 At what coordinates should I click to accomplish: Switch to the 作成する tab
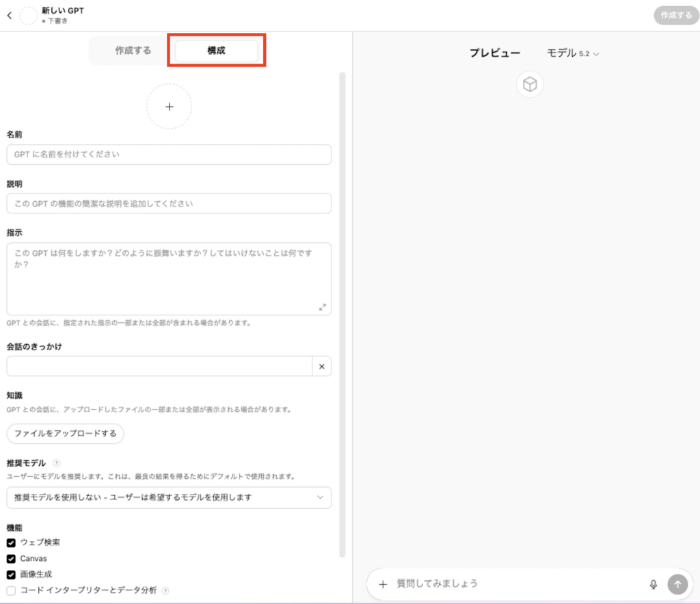(x=133, y=51)
